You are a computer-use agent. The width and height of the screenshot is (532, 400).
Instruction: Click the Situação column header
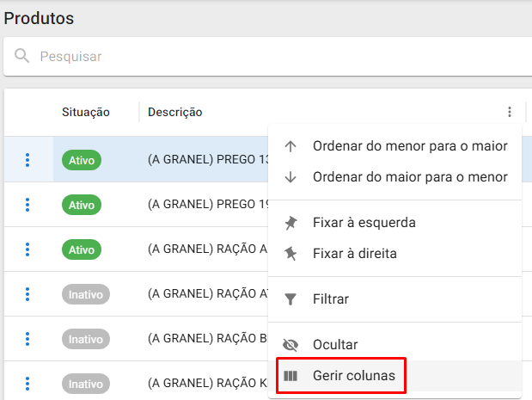click(x=86, y=112)
